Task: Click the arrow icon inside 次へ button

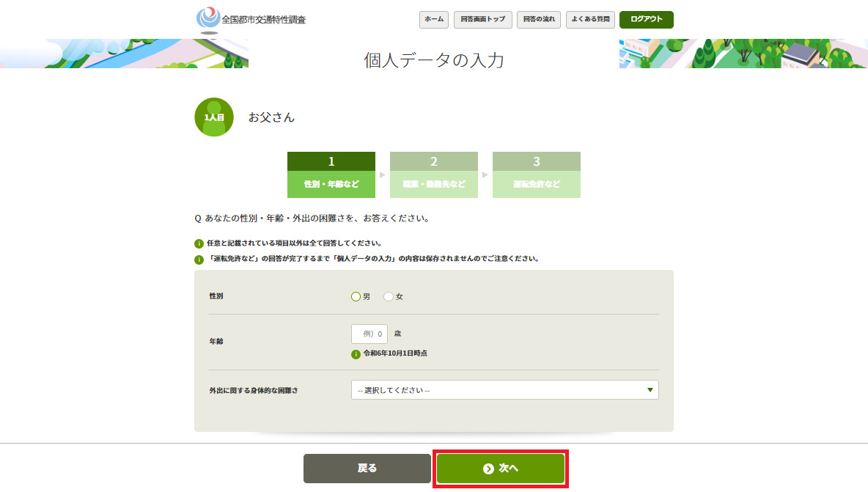Action: pyautogui.click(x=488, y=469)
